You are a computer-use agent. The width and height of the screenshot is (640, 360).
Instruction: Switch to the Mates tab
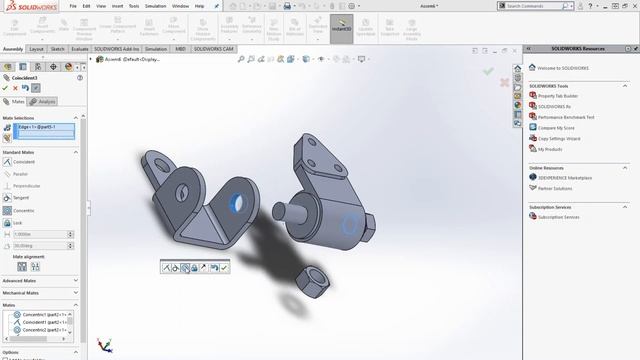click(14, 101)
